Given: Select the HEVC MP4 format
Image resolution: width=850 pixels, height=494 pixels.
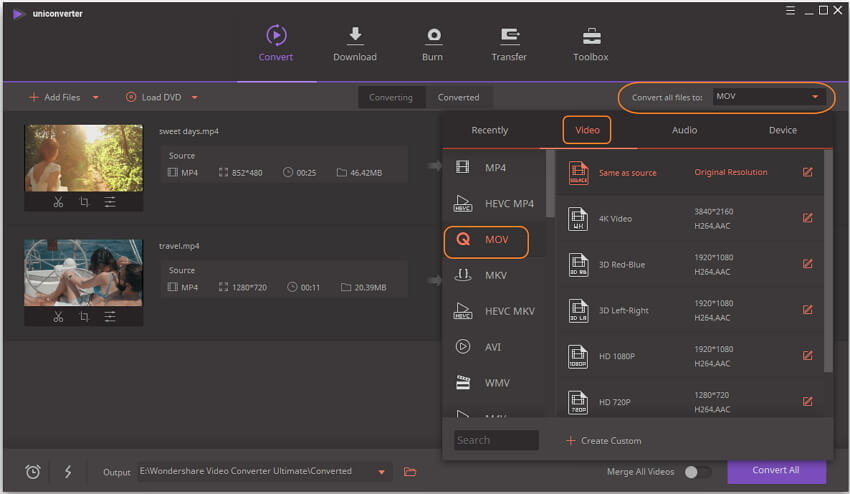Looking at the screenshot, I should (495, 203).
